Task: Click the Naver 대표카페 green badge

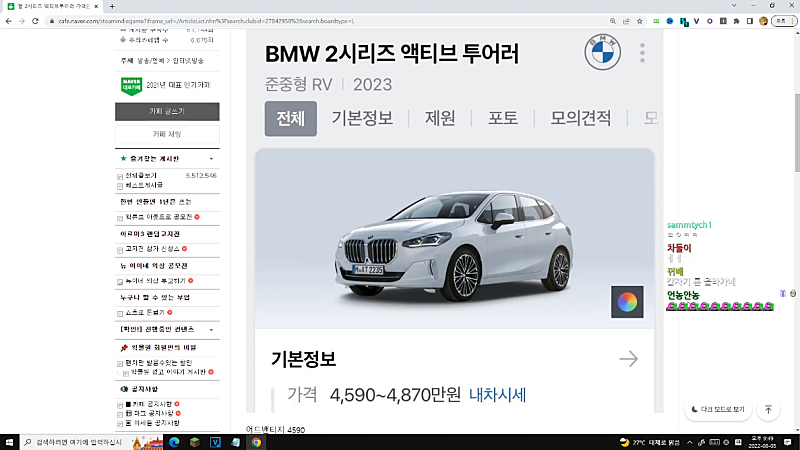Action: (x=131, y=86)
